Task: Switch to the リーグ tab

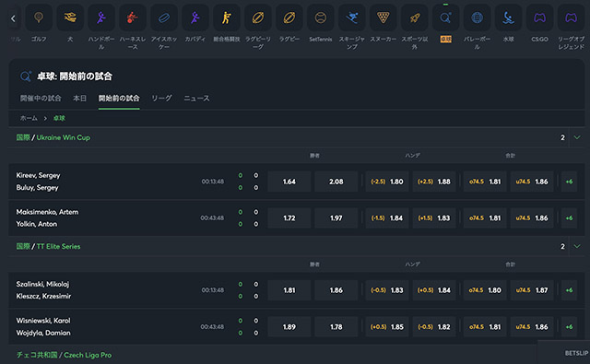Action: tap(161, 99)
